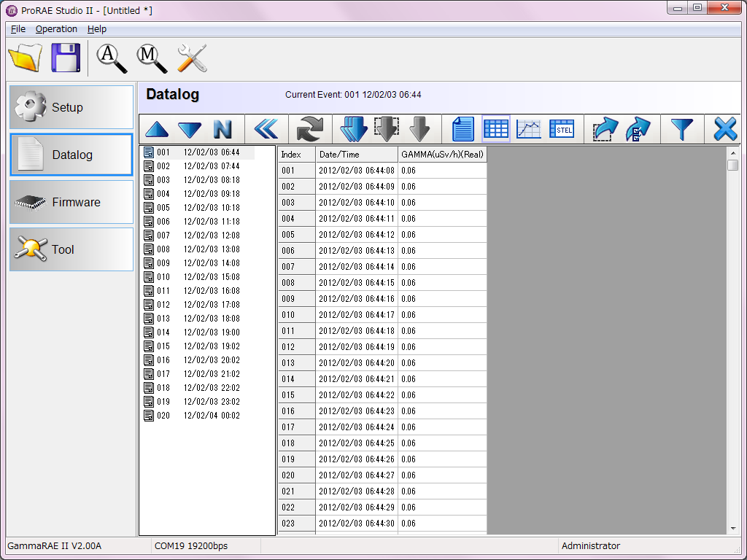Show the line graph view icon

click(529, 129)
